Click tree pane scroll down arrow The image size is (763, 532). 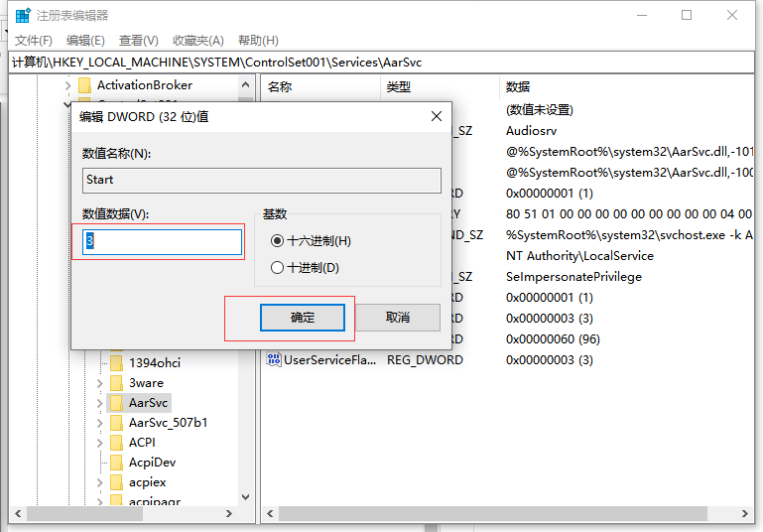tap(246, 497)
